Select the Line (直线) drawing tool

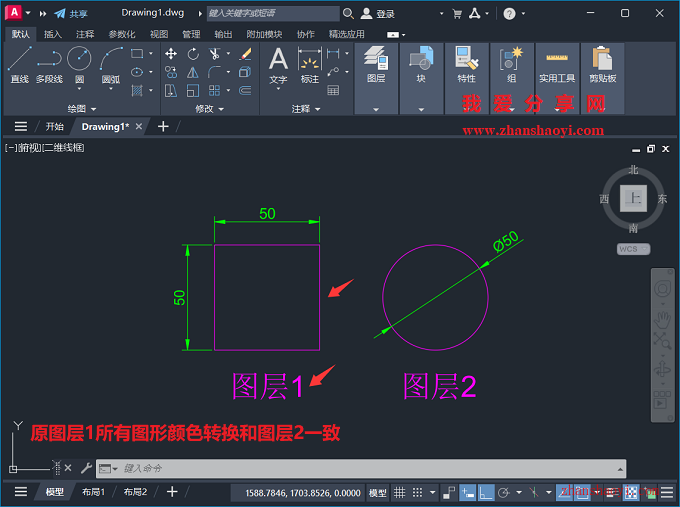click(19, 64)
